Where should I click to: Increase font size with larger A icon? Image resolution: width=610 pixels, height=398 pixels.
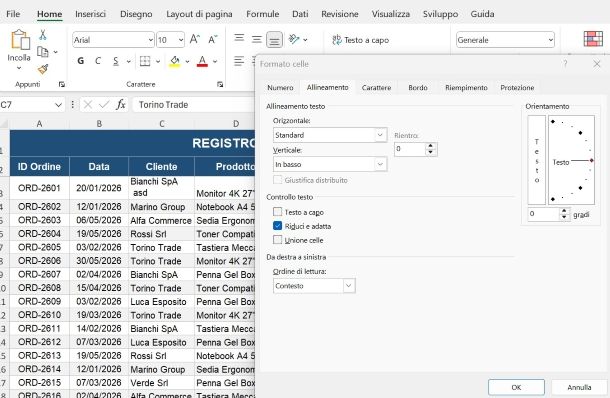(x=195, y=39)
